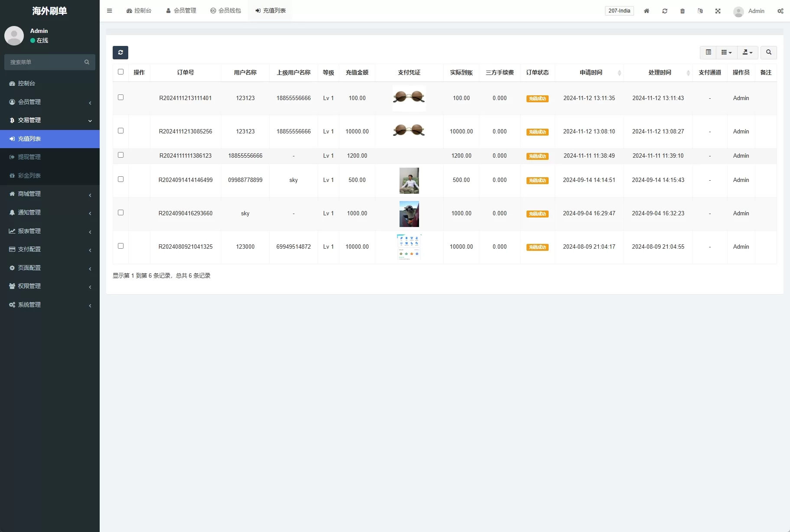Viewport: 790px width, 532px height.
Task: Switch to the 会员钱包 tab
Action: click(225, 11)
